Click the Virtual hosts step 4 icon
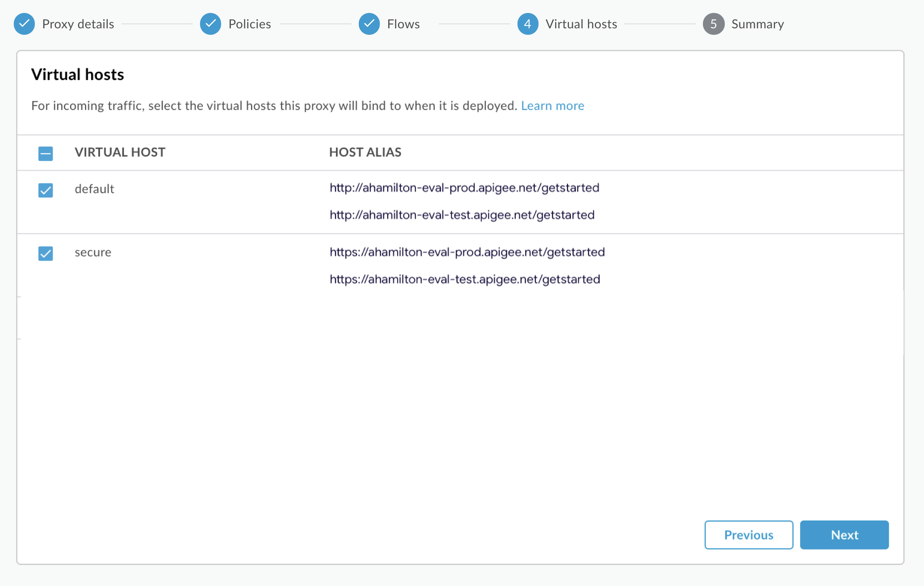Viewport: 924px width, 586px height. click(527, 24)
